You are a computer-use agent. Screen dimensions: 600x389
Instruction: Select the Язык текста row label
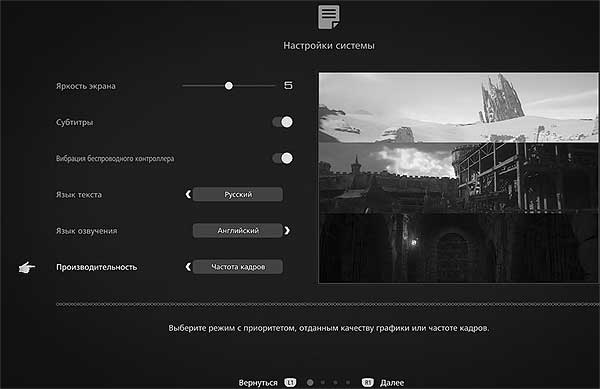tap(79, 195)
